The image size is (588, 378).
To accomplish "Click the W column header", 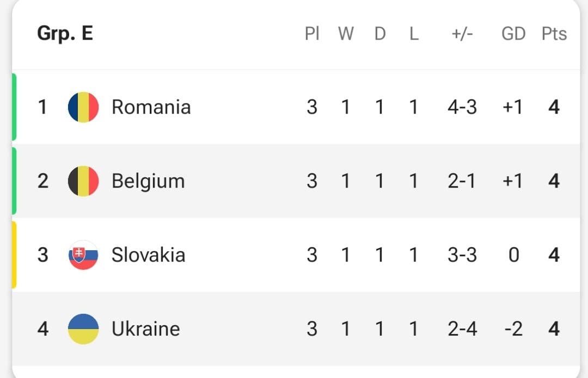I will tap(346, 34).
